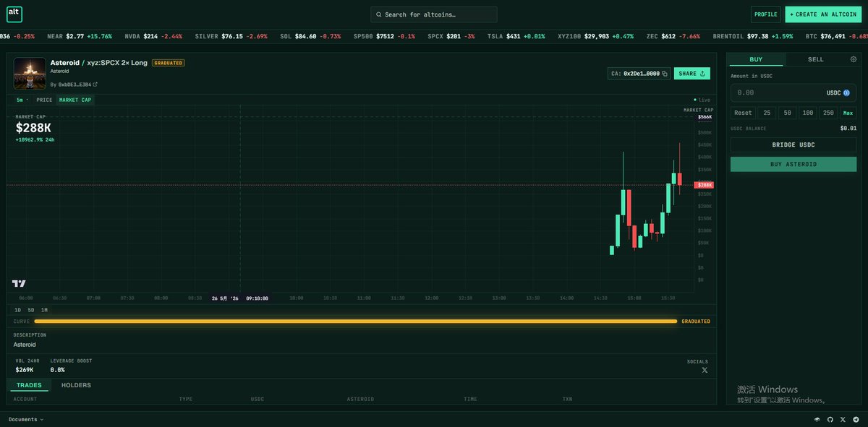Click TSLA $431 in the ticker

pyautogui.click(x=516, y=36)
